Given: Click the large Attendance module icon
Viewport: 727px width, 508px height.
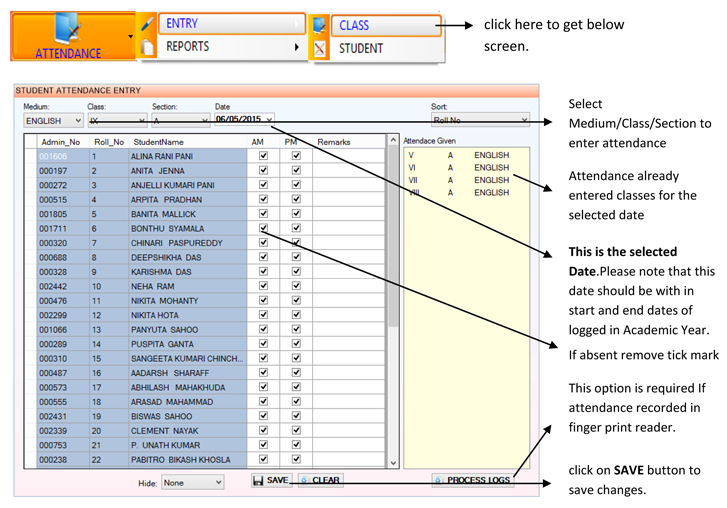Looking at the screenshot, I should (x=69, y=29).
